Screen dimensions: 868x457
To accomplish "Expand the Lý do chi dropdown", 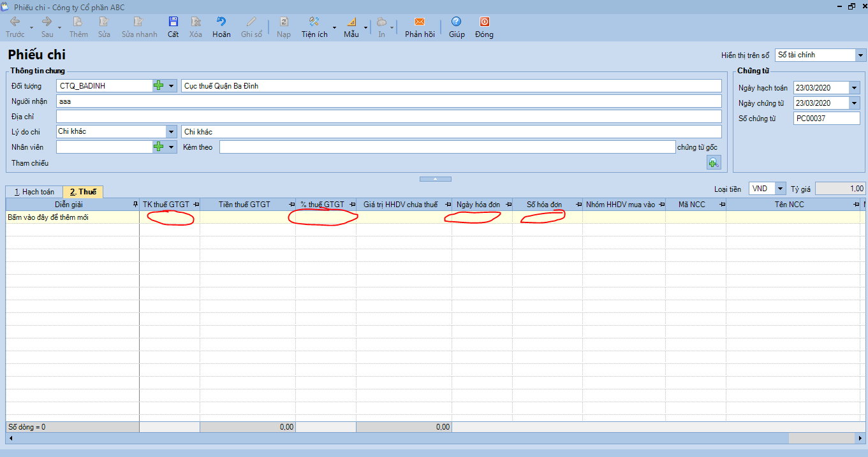I will tap(171, 132).
